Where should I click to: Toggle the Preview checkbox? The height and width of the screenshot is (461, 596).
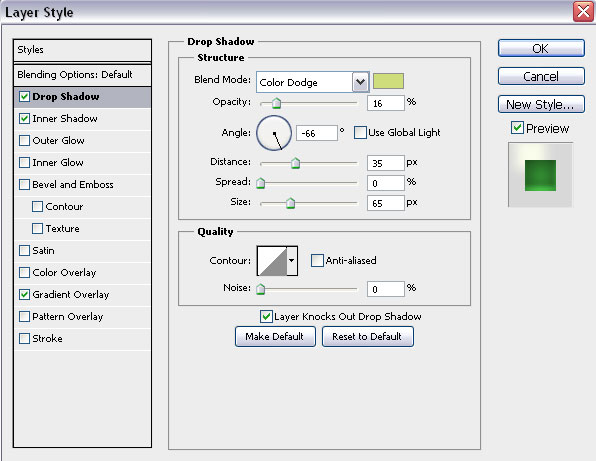point(517,128)
